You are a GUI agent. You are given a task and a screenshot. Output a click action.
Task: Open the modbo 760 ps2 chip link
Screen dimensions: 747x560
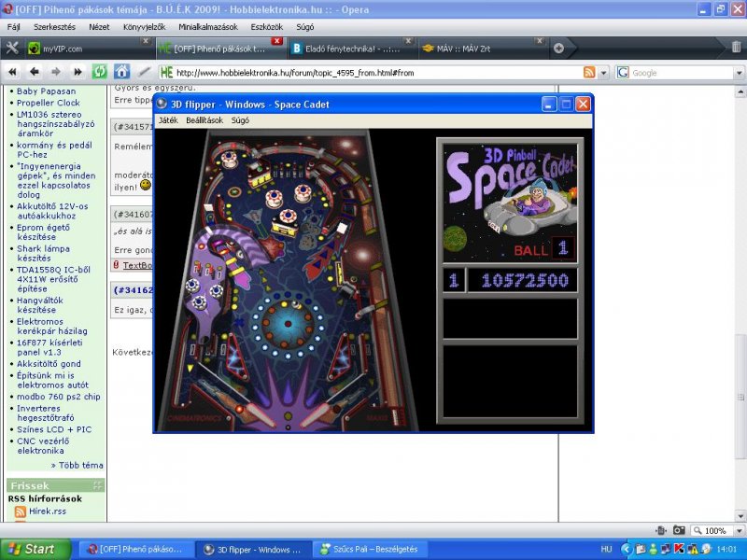tap(59, 397)
